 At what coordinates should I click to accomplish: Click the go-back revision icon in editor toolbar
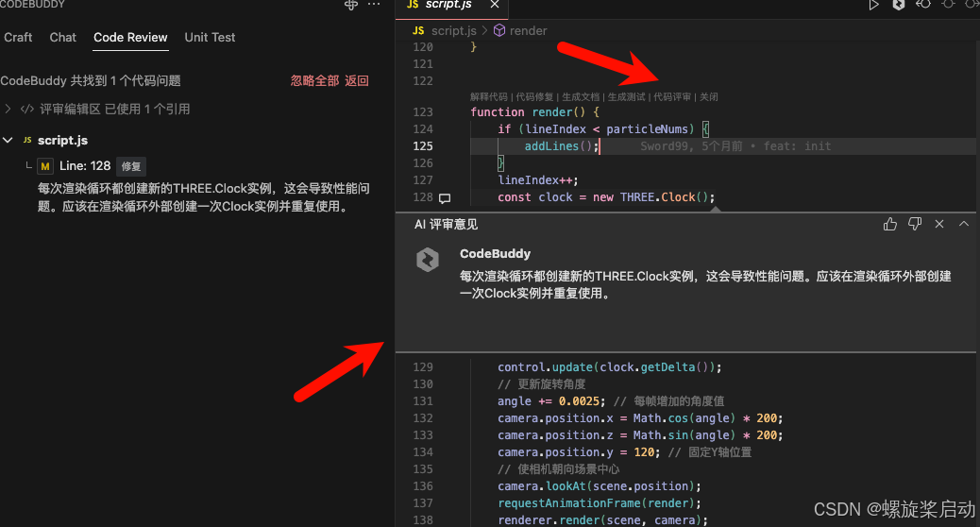[923, 5]
